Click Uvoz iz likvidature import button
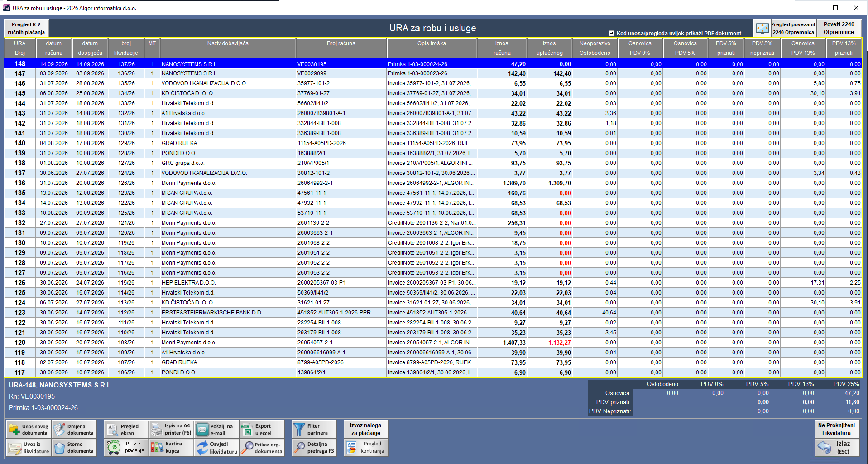868x464 pixels. click(x=29, y=447)
